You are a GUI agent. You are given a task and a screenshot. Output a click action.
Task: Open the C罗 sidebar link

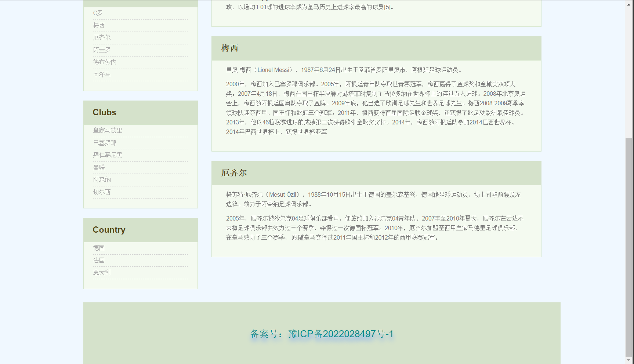[98, 13]
